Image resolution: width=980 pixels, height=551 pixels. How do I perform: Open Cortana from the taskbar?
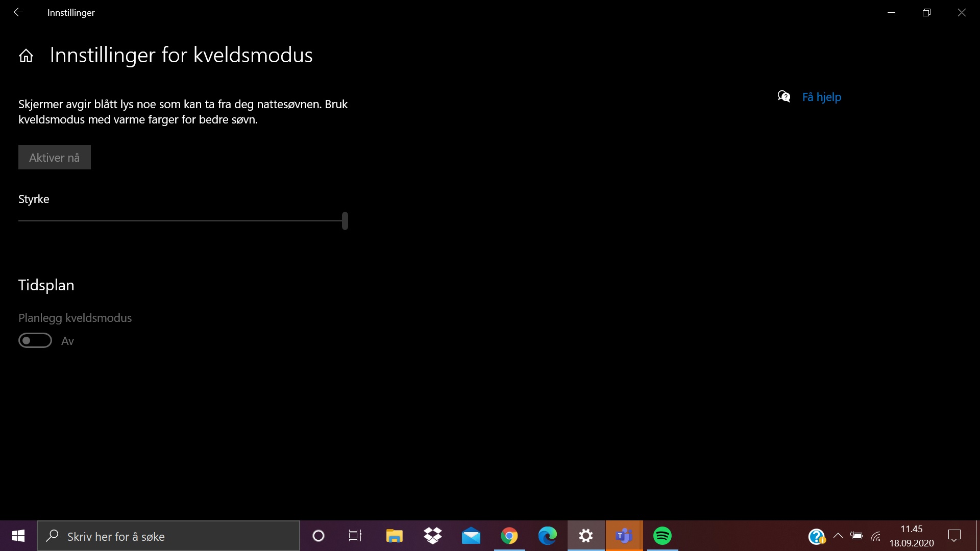point(318,536)
